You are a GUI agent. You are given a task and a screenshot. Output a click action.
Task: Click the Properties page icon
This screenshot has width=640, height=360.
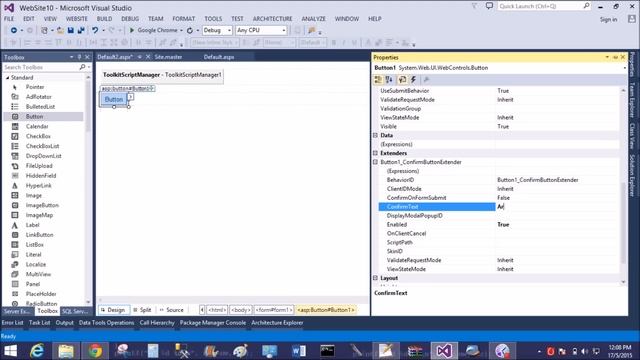point(402,80)
